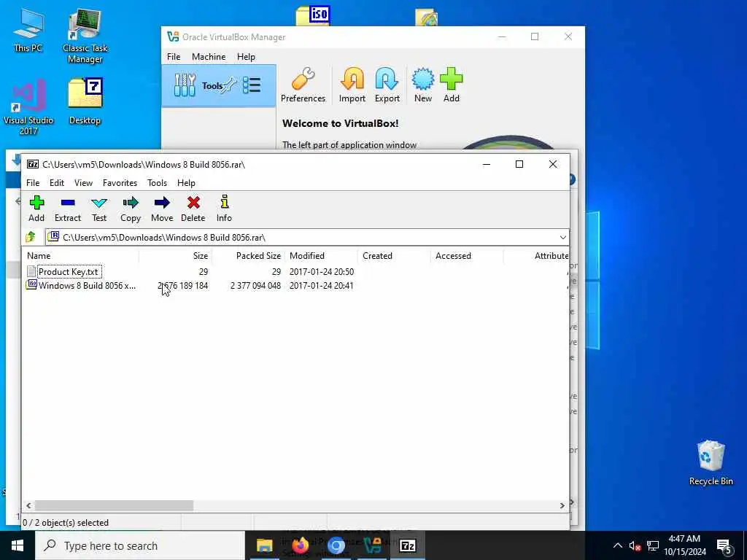Image resolution: width=747 pixels, height=560 pixels.
Task: Click the scroll left arrow of the file list
Action: tap(28, 505)
